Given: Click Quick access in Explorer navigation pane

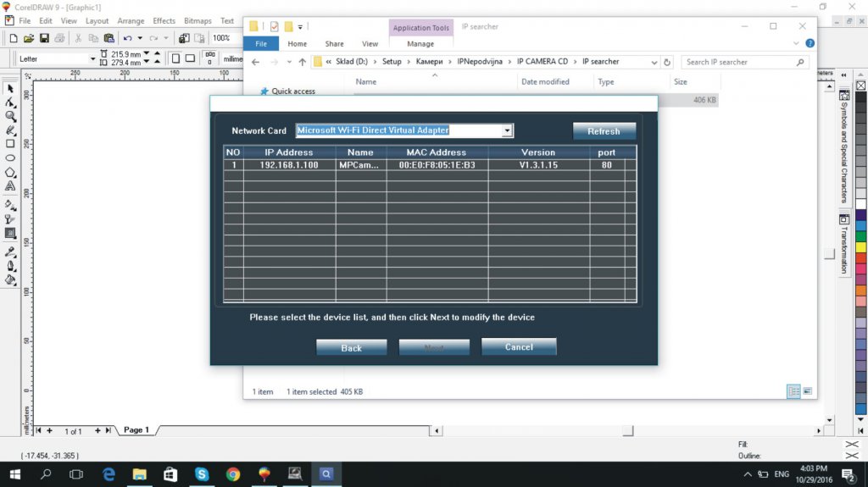Looking at the screenshot, I should pos(292,91).
